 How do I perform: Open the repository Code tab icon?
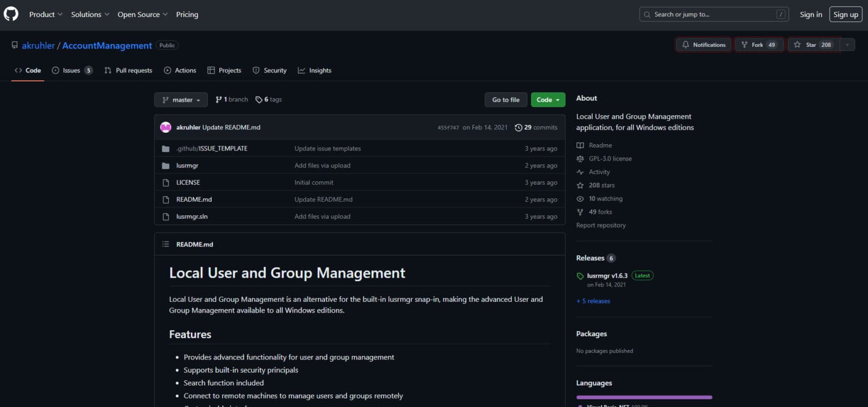click(19, 70)
